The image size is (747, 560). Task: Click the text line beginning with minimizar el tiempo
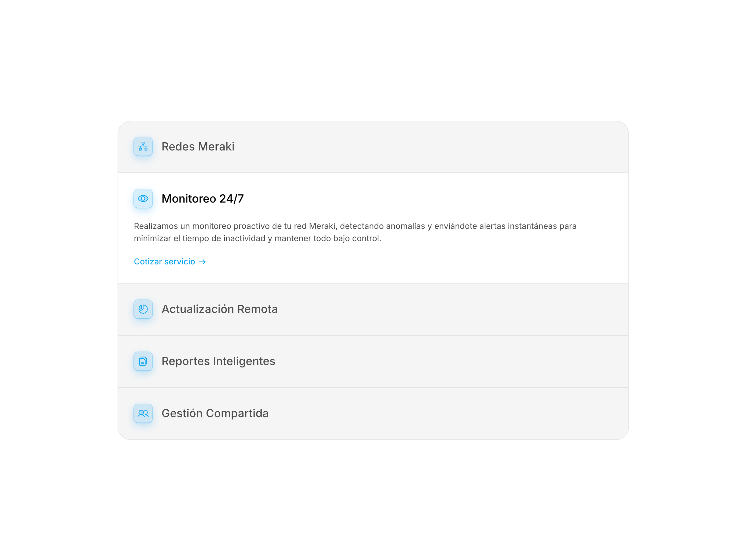(x=257, y=238)
